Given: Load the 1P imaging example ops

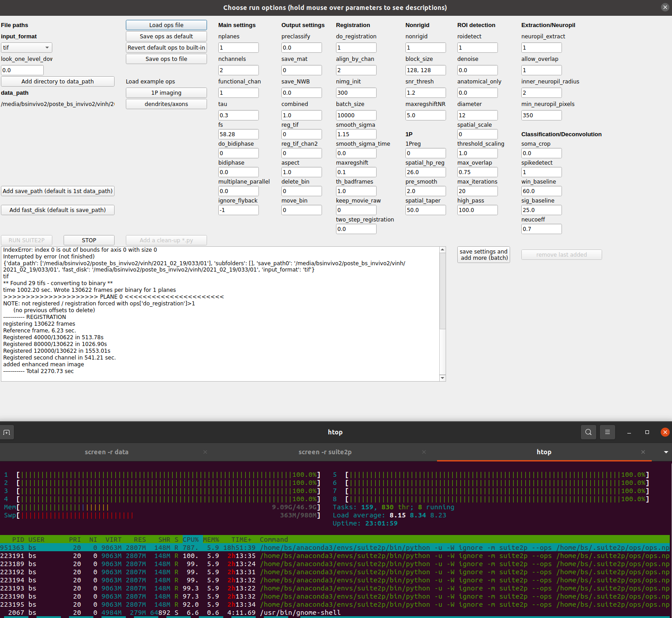Looking at the screenshot, I should pos(166,92).
